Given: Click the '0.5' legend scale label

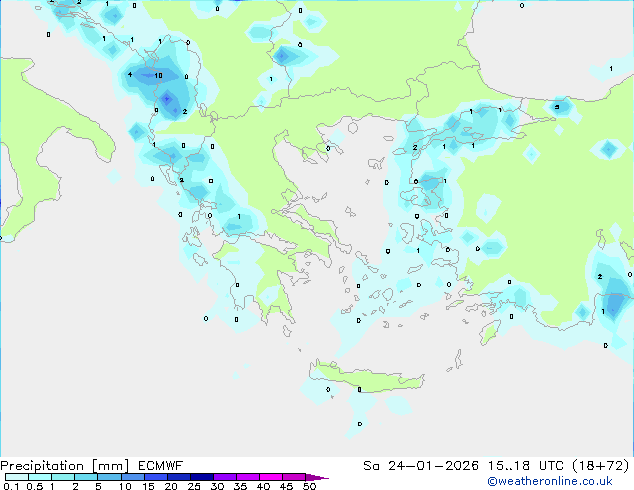Looking at the screenshot, I should 35,486.
